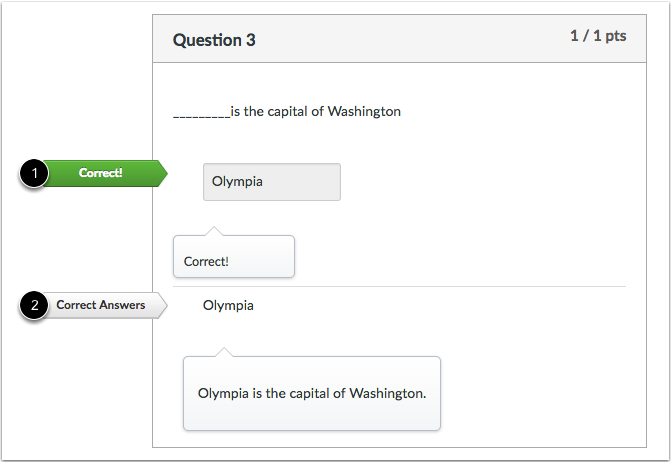Click the question text about Washington's capital

287,112
